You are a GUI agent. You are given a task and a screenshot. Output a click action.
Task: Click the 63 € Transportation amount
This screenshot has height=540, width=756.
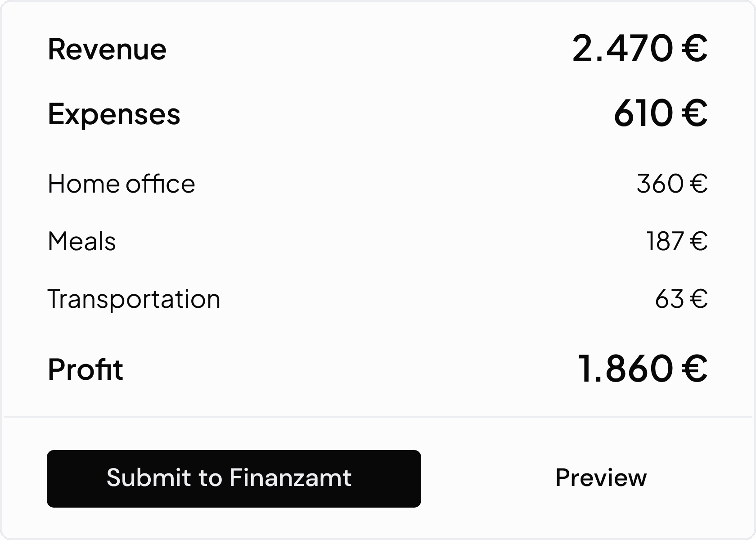(680, 299)
